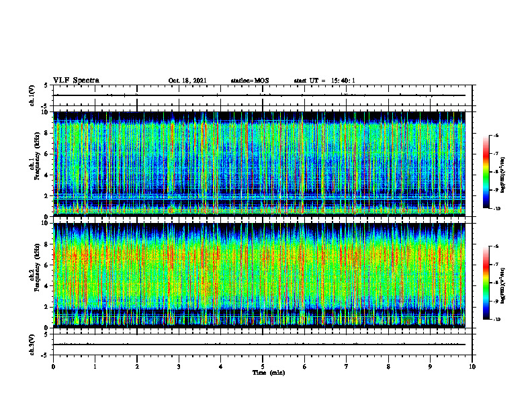The image size is (532, 411).
Task: Click the "-5" tick of ch.1(V) panel
Action: [45, 106]
